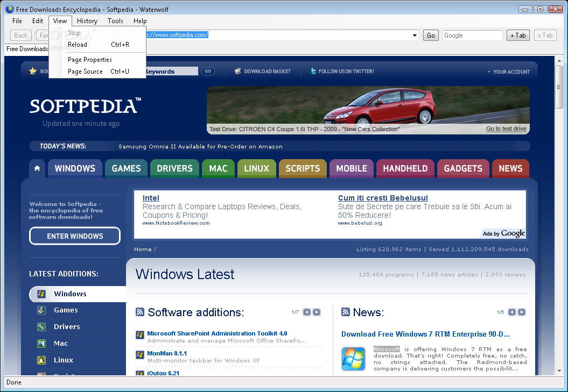Click the Windows flag icon in Latest Additions
Viewport: 568px width, 392px height.
(x=41, y=294)
